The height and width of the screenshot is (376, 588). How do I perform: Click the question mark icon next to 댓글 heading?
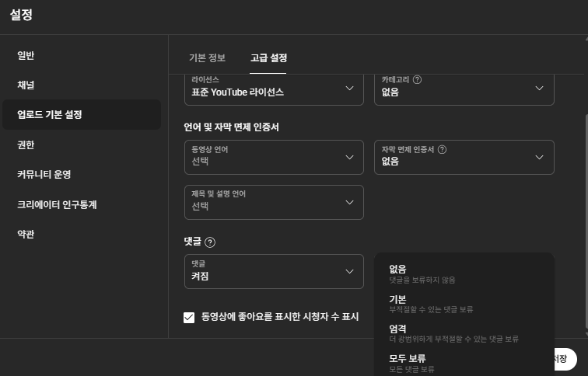tap(210, 242)
